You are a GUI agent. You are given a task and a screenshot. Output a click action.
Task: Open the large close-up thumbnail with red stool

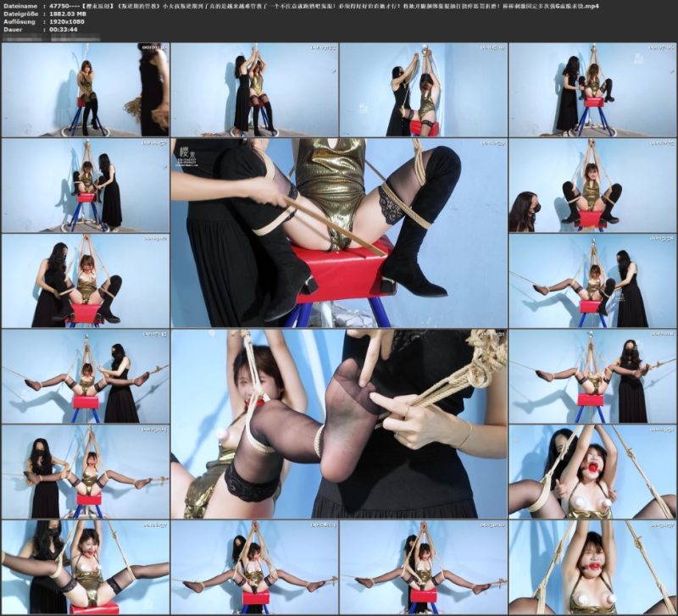click(x=339, y=232)
